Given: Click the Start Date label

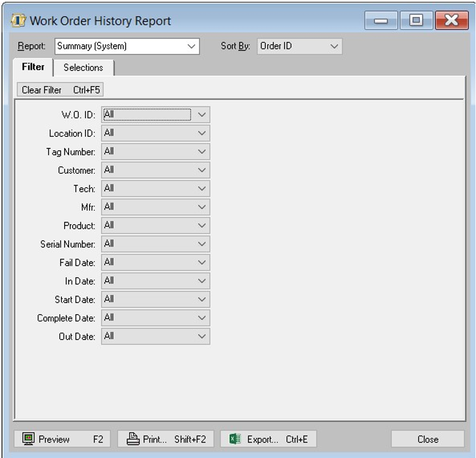Looking at the screenshot, I should pos(75,300).
